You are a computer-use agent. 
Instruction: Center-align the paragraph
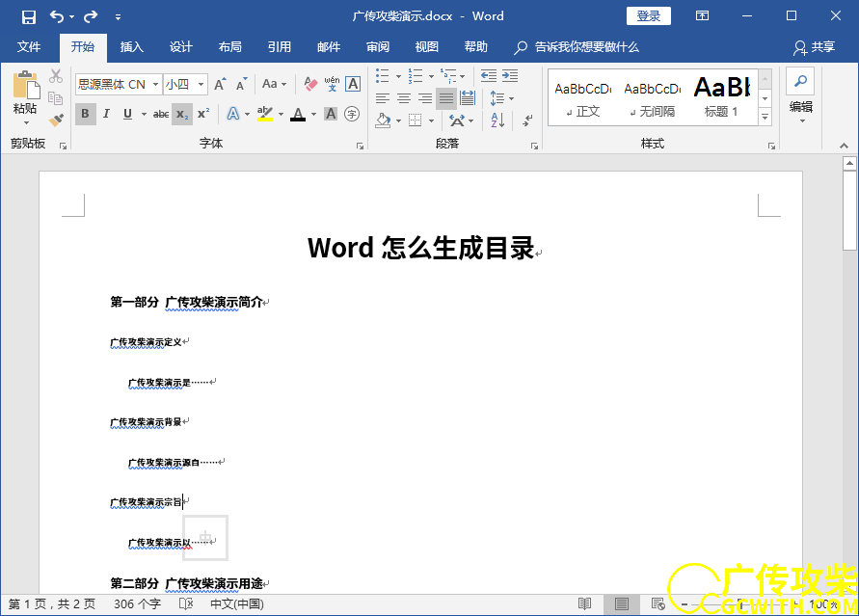click(x=404, y=98)
